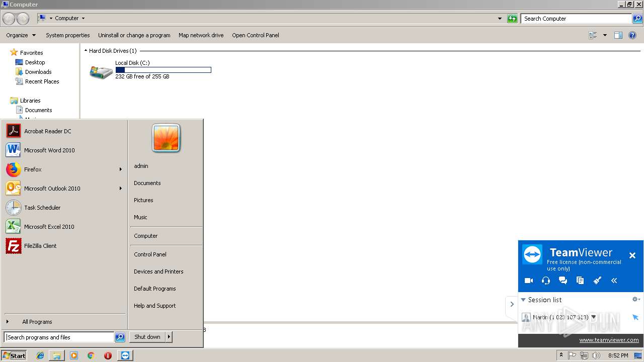Click Map network drive
644x362 pixels.
201,35
